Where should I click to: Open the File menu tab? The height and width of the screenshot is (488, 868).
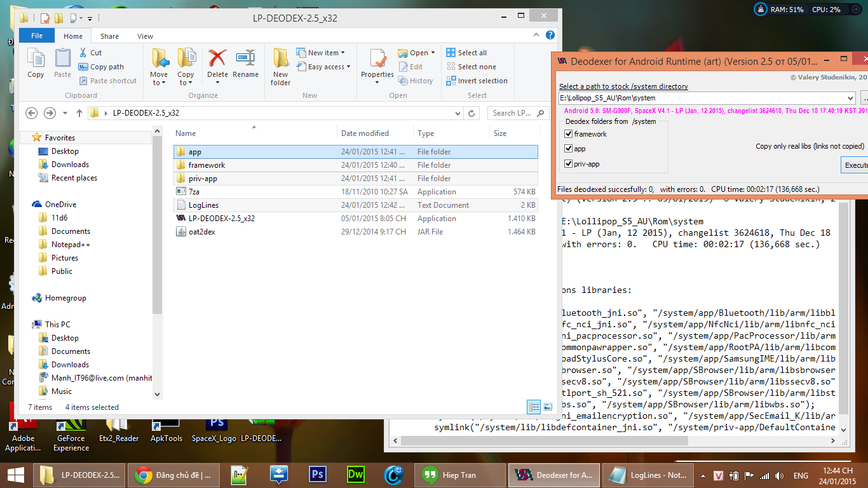click(37, 36)
